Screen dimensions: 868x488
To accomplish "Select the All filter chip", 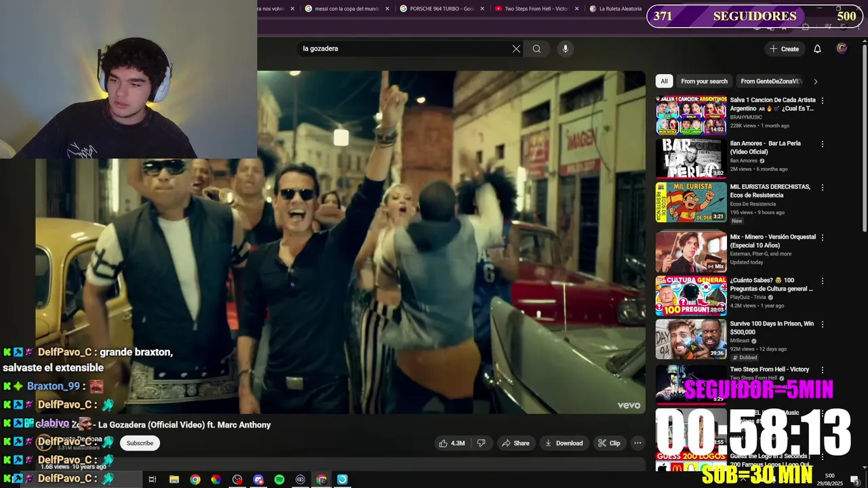I will click(x=664, y=81).
